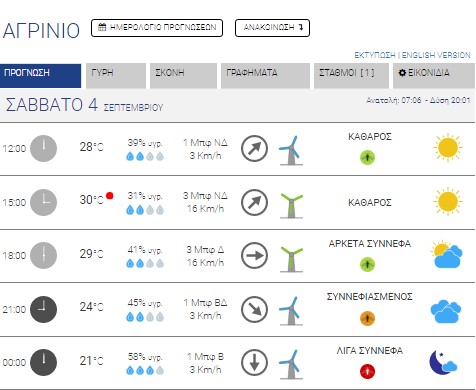Viewport: 476px width, 390px height.
Task: Click the moon and cloud icon at 00:00
Action: (x=443, y=362)
